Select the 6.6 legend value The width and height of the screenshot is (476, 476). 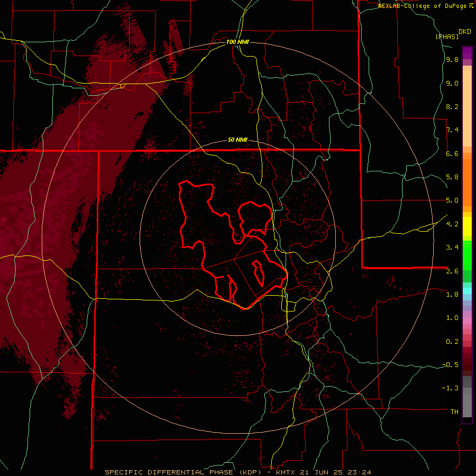click(452, 154)
